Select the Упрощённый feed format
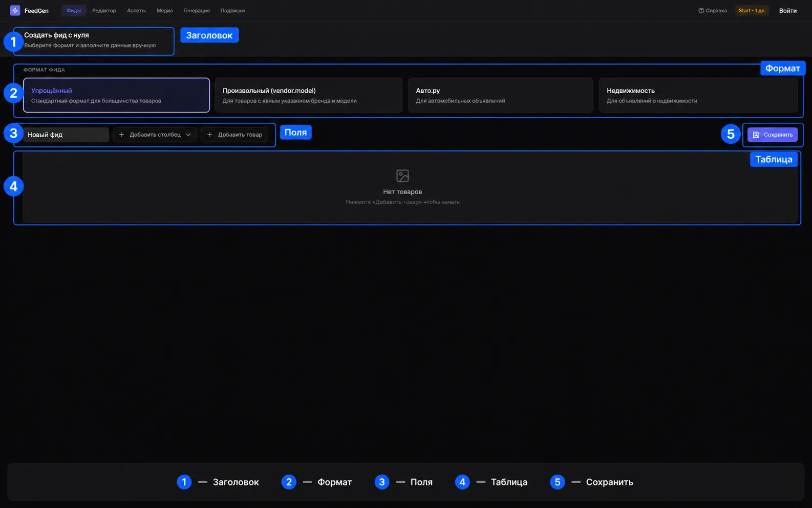 pyautogui.click(x=116, y=95)
